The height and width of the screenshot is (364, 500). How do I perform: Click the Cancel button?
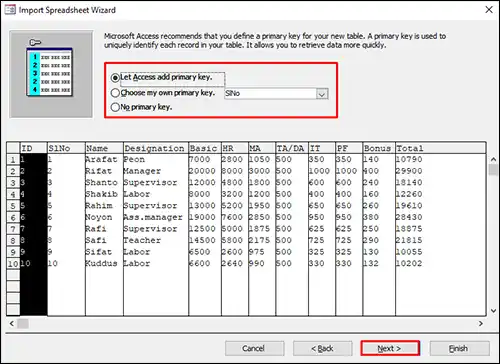[x=254, y=349]
